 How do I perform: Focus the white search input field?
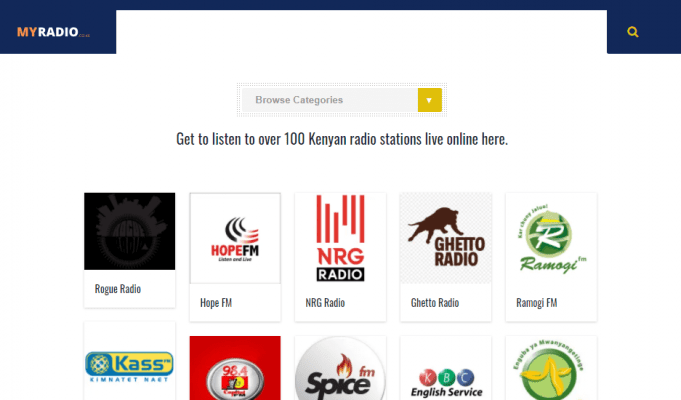(x=361, y=32)
